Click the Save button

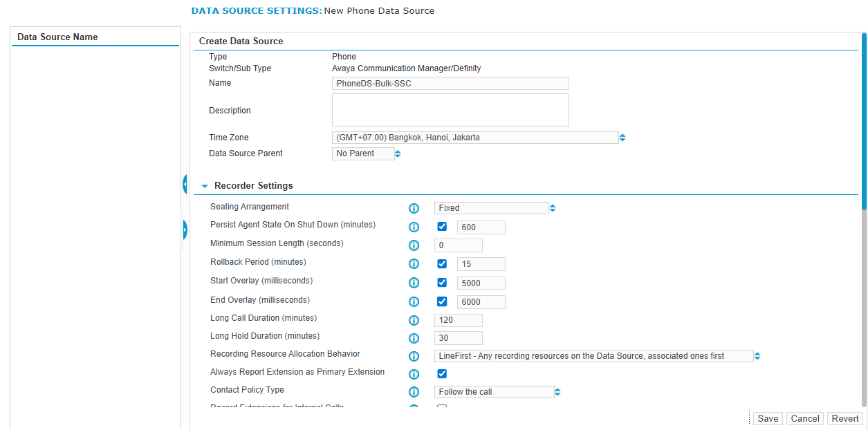click(x=767, y=418)
